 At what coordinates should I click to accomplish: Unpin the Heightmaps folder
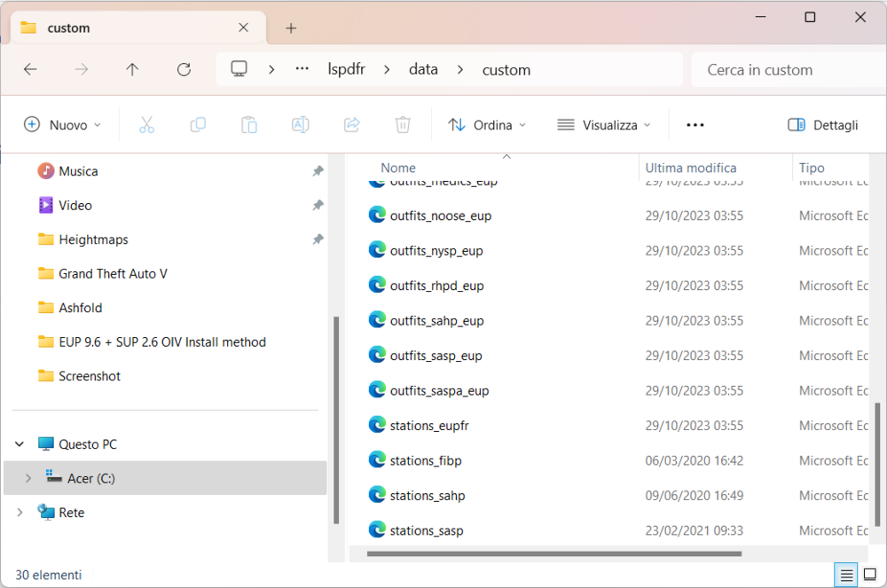tap(318, 239)
